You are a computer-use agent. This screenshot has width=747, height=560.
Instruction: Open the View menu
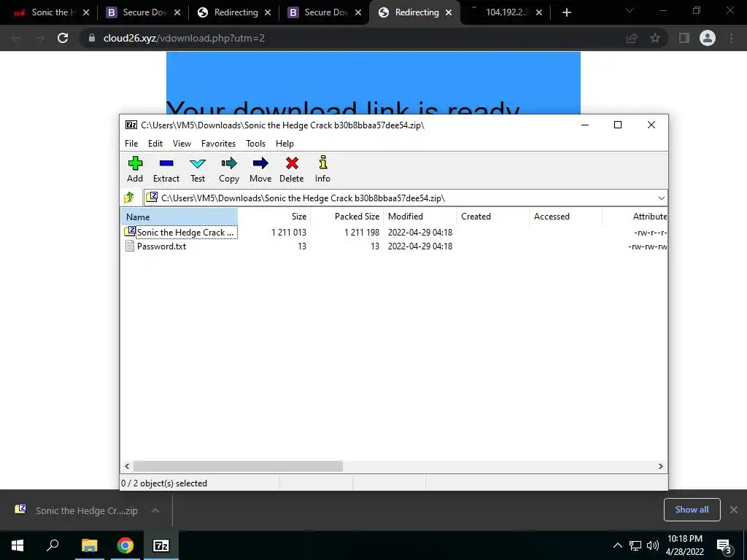[182, 144]
